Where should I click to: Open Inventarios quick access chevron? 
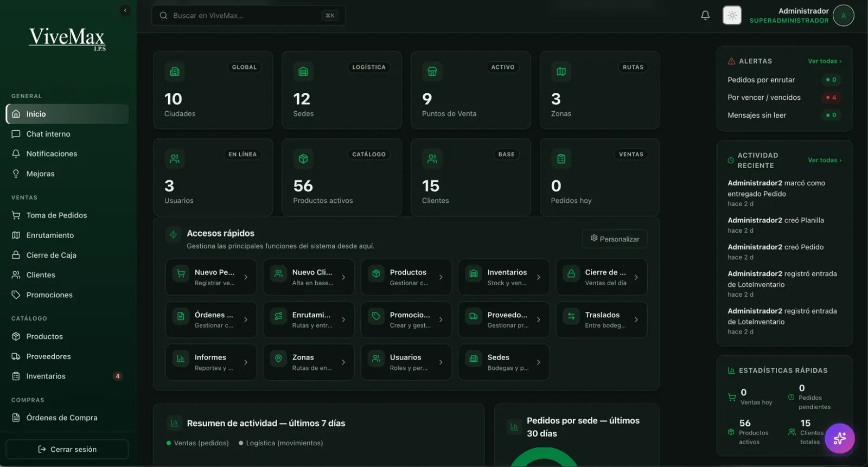[539, 277]
